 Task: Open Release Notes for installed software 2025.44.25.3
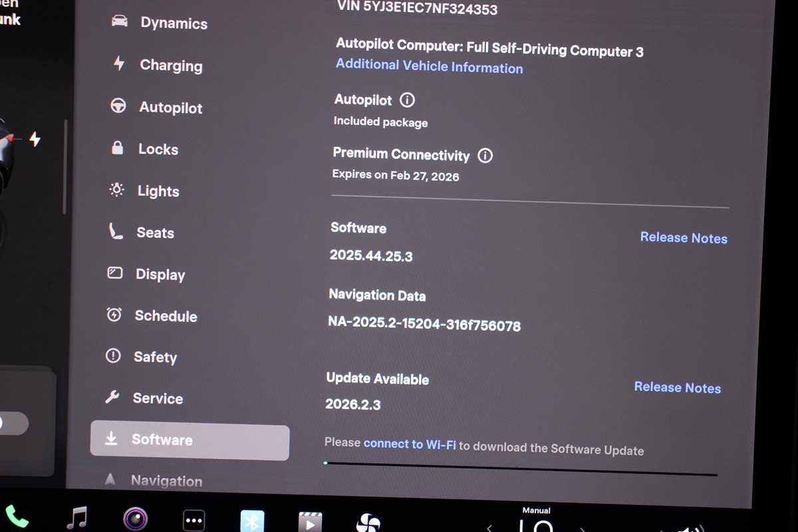pyautogui.click(x=683, y=238)
